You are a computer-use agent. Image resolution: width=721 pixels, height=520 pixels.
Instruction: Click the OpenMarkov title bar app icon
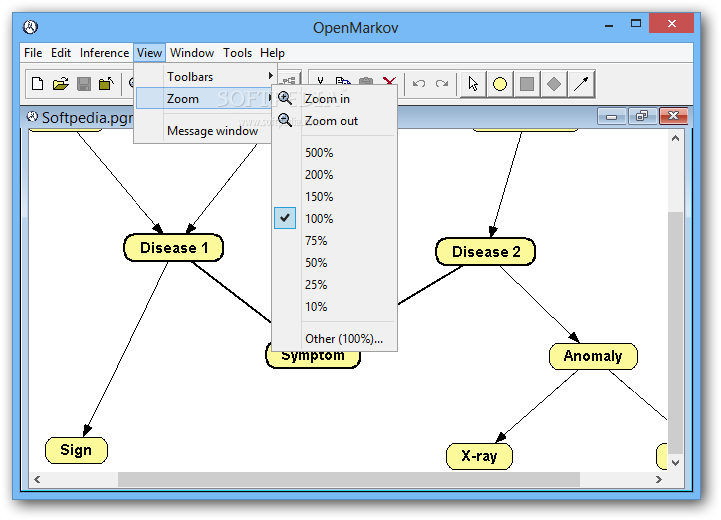point(30,27)
